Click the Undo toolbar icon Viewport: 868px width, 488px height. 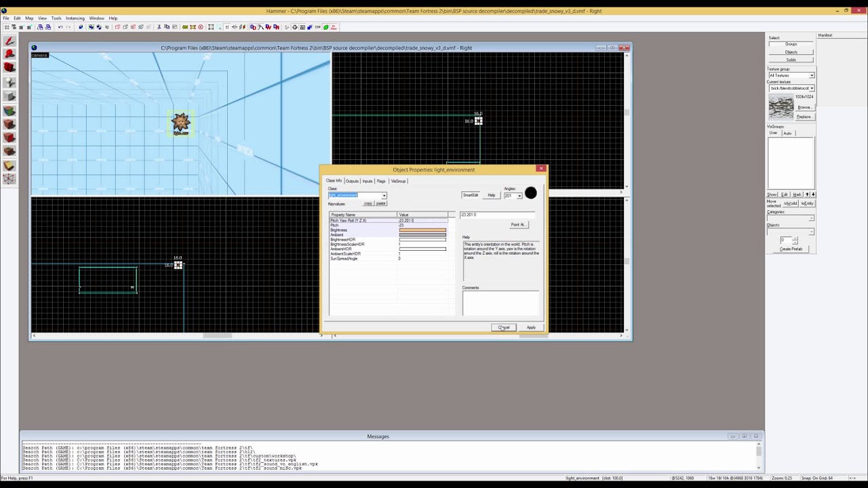[60, 27]
